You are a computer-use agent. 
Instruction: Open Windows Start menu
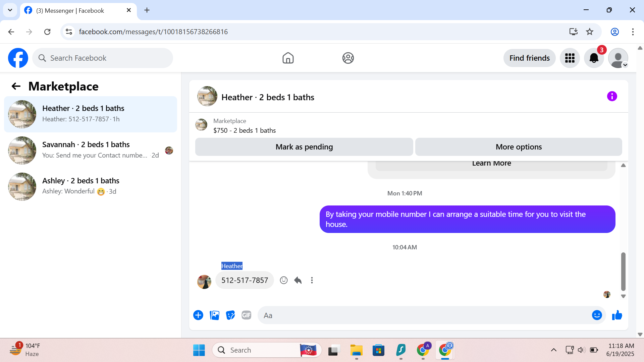click(x=199, y=350)
